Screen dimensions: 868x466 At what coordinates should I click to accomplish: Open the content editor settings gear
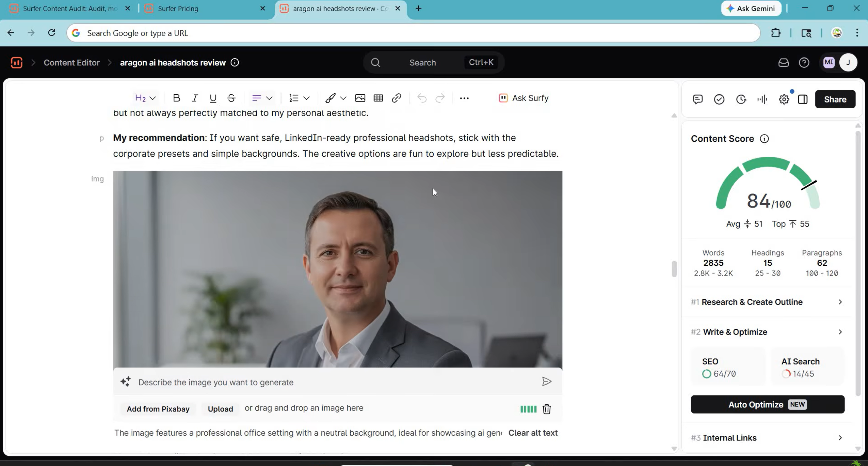point(784,99)
